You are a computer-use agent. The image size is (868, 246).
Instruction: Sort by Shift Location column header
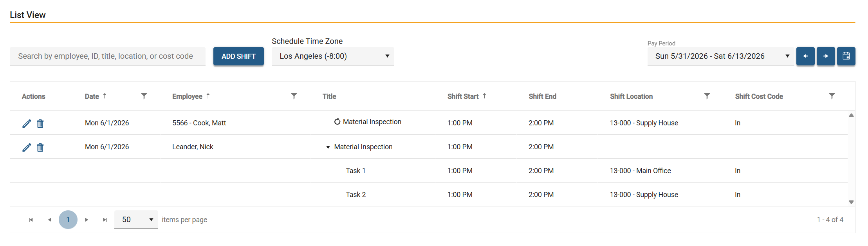click(631, 96)
